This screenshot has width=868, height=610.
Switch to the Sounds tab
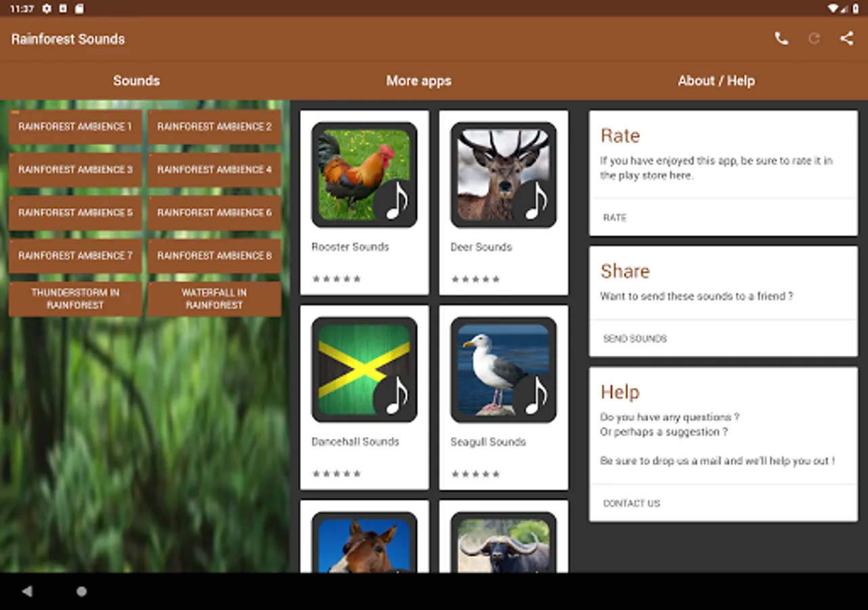point(136,81)
